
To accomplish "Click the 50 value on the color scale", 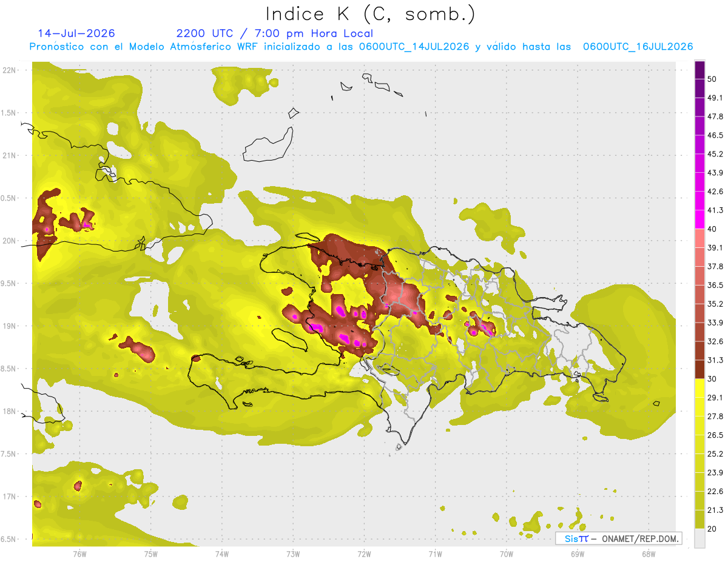I will click(x=712, y=79).
